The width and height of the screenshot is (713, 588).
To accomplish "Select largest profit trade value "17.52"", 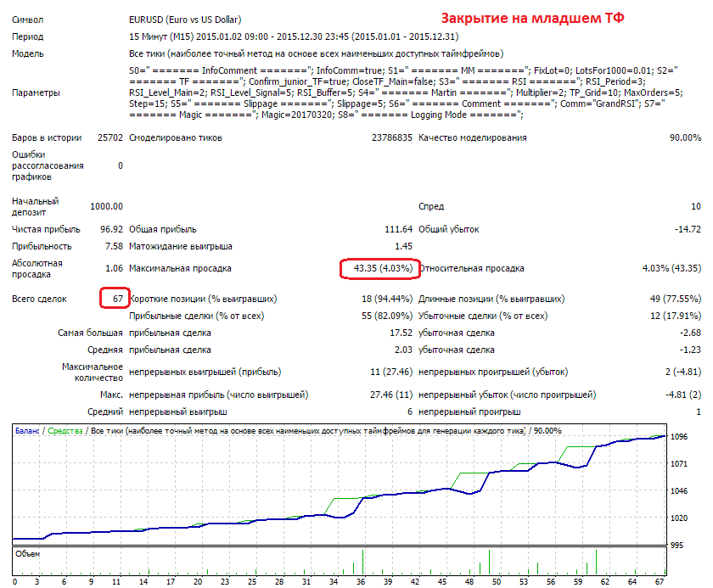I will click(x=401, y=333).
